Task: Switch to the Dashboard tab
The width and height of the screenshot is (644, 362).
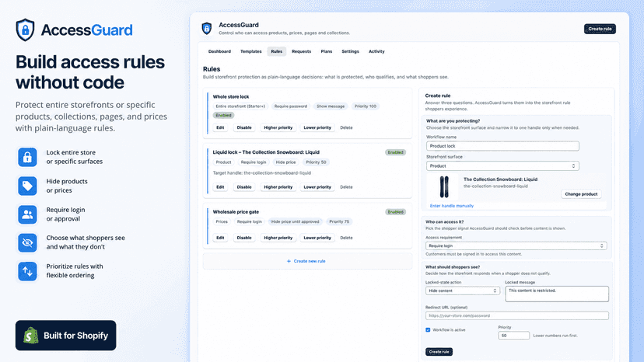Action: (219, 51)
